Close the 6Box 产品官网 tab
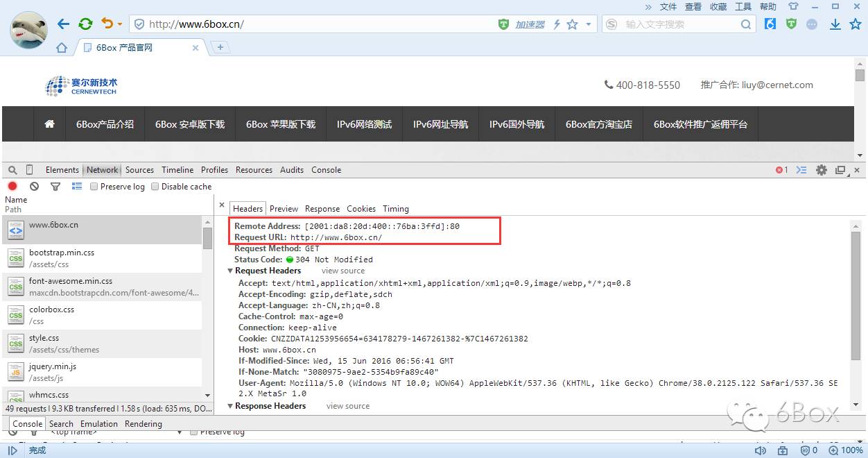The width and height of the screenshot is (868, 458). tap(196, 48)
